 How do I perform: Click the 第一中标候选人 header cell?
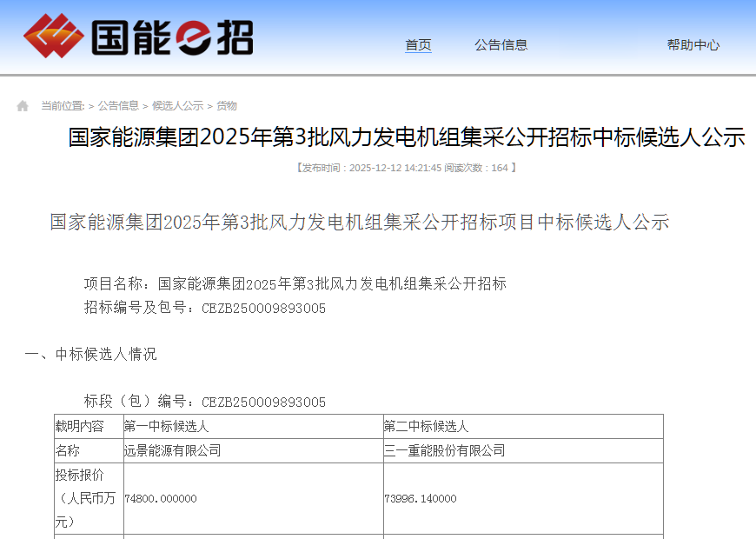pyautogui.click(x=254, y=427)
